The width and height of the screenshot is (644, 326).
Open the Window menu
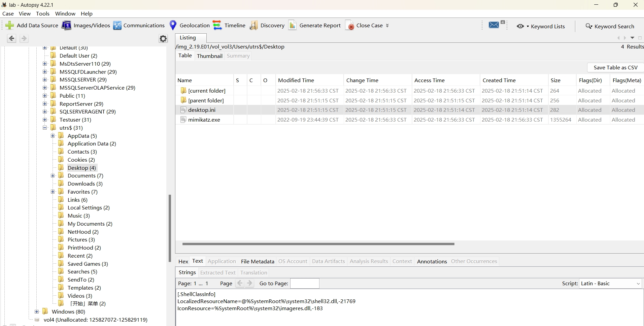tap(65, 13)
